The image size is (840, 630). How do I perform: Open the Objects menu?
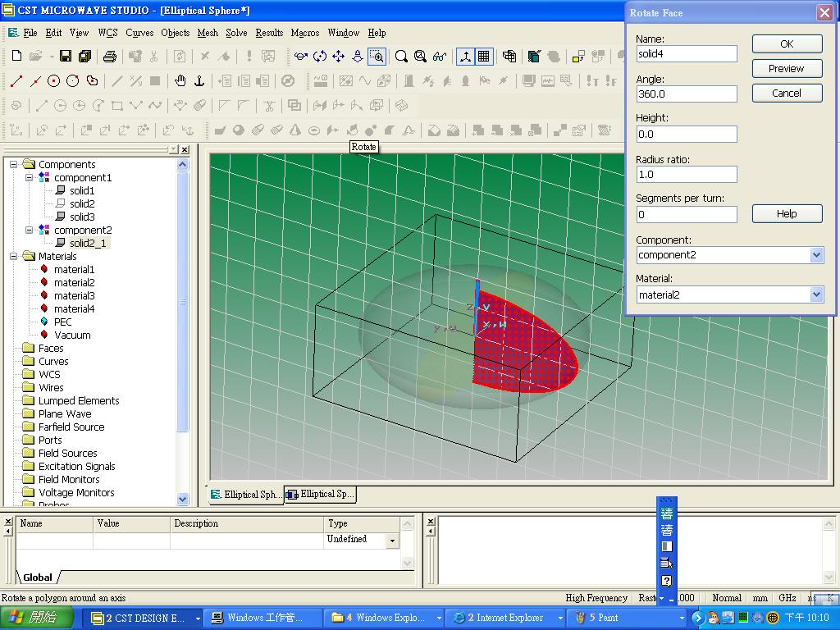[x=176, y=33]
